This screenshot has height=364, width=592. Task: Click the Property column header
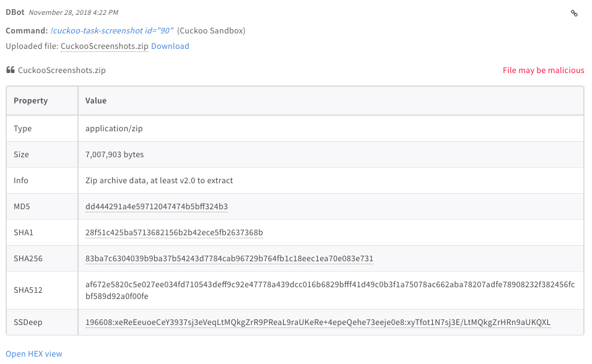click(x=31, y=100)
